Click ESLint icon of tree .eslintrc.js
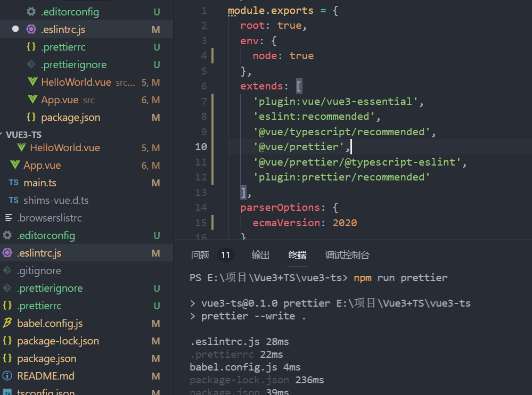 click(7, 252)
